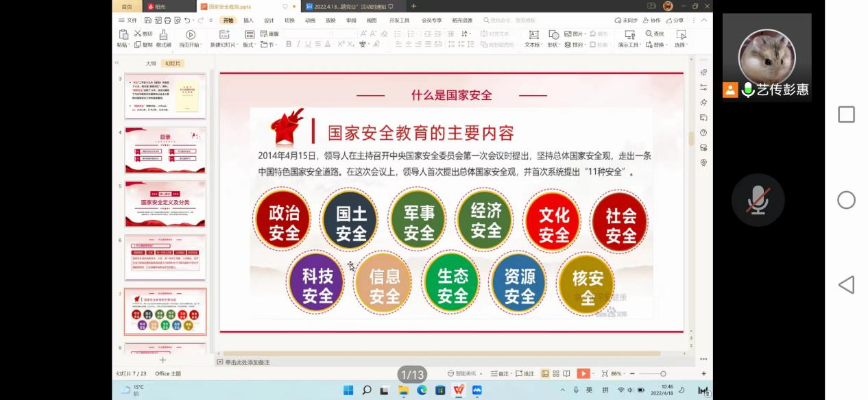Switch to the Outline (大纲) panel tab
The height and width of the screenshot is (400, 868).
(151, 63)
